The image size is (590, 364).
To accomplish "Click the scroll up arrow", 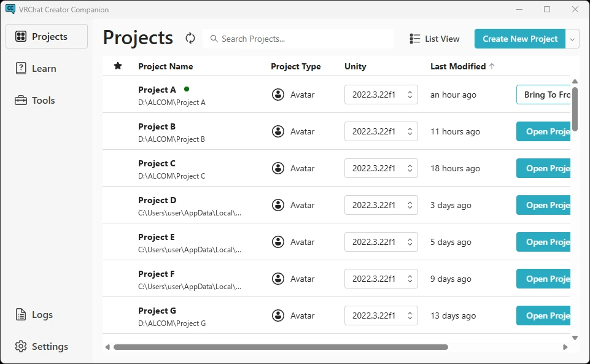I will tap(575, 81).
